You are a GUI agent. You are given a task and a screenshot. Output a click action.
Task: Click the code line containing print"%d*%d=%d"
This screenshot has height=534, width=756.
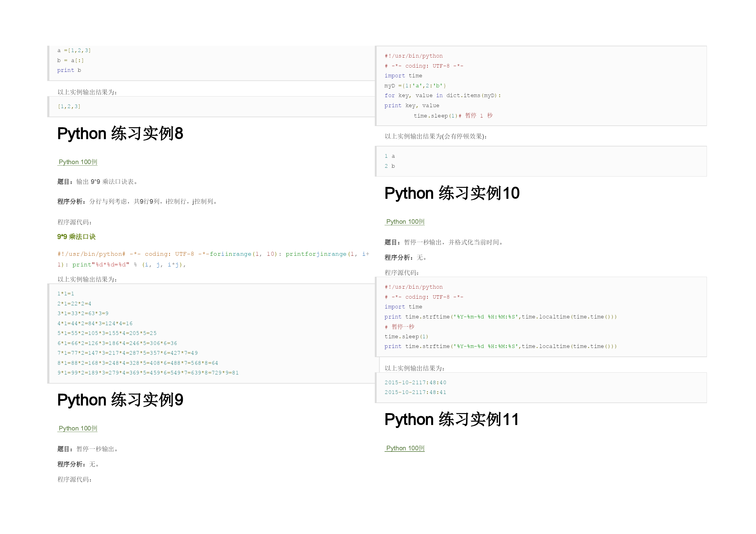click(122, 265)
